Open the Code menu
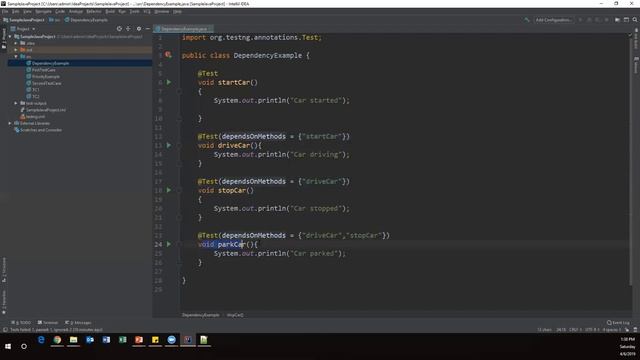Viewport: 640px width, 360px height. coord(60,11)
